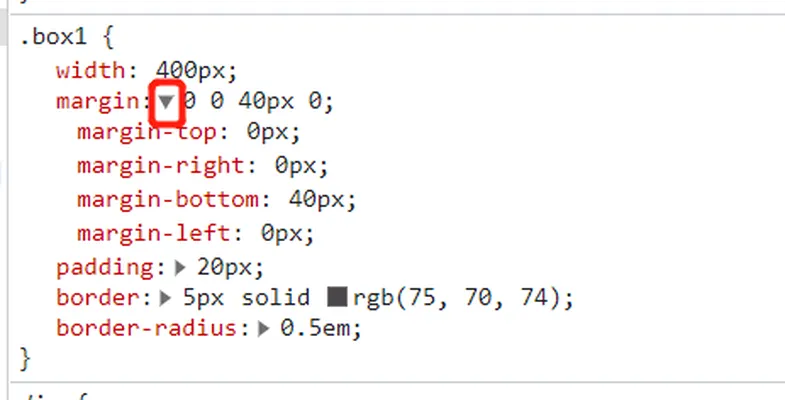The height and width of the screenshot is (400, 785).
Task: Select the margin-left longhand entry
Action: [x=196, y=233]
